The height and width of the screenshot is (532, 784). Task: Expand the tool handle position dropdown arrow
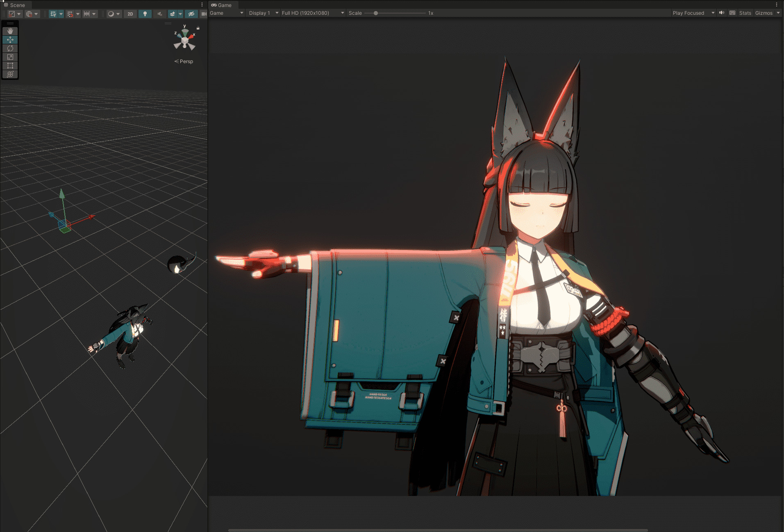[19, 14]
